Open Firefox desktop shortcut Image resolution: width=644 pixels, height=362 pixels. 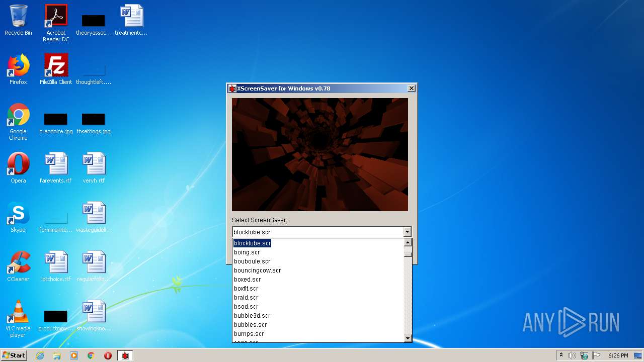point(18,69)
